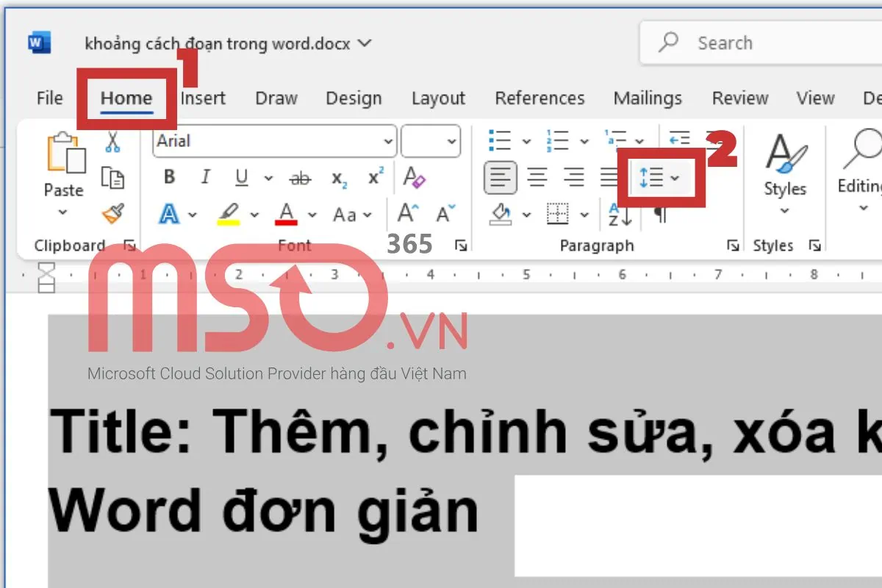This screenshot has height=588, width=882.
Task: Toggle Italic formatting
Action: [206, 178]
